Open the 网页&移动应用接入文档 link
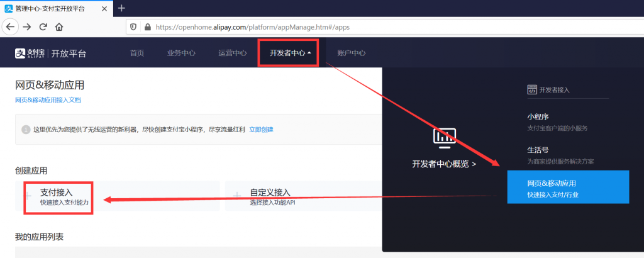This screenshot has width=644, height=258. point(48,100)
